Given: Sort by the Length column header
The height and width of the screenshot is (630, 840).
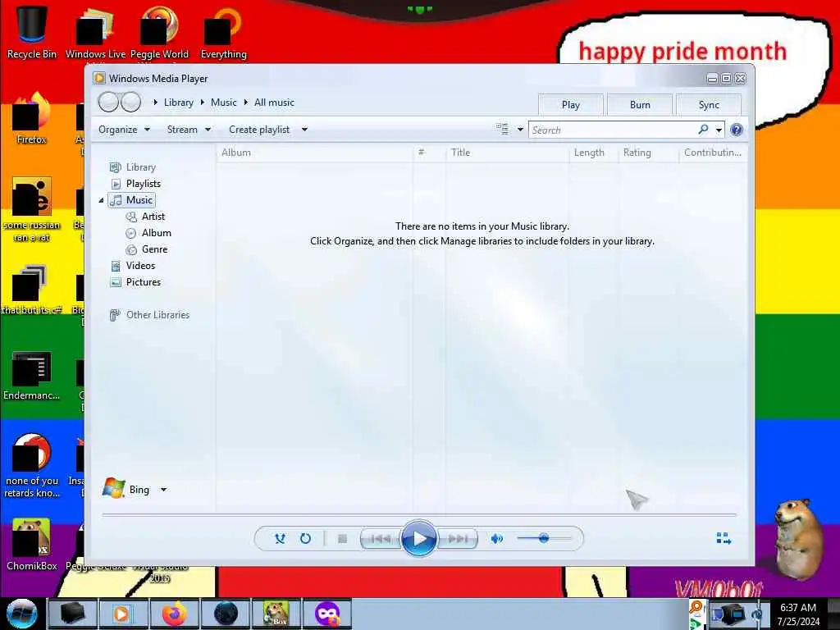Looking at the screenshot, I should [594, 153].
